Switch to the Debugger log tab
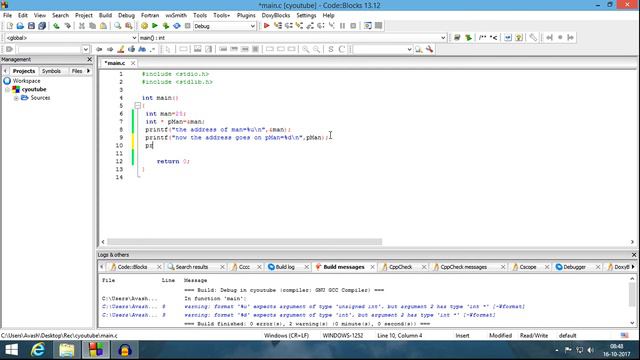Image resolution: width=640 pixels, height=360 pixels. tap(574, 267)
